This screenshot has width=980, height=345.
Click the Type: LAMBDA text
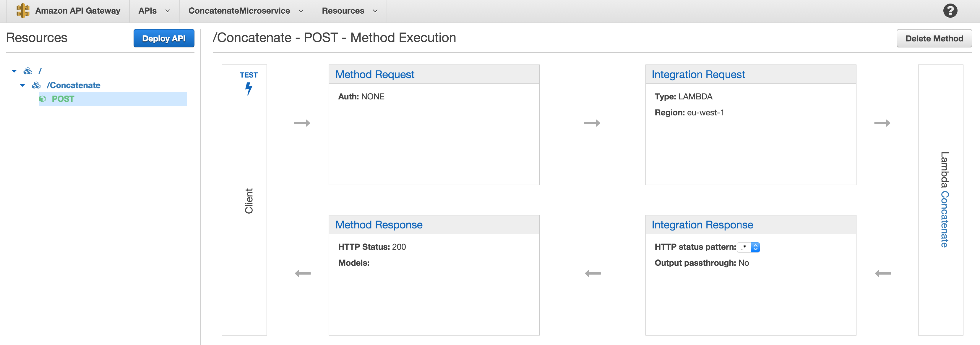tap(683, 97)
